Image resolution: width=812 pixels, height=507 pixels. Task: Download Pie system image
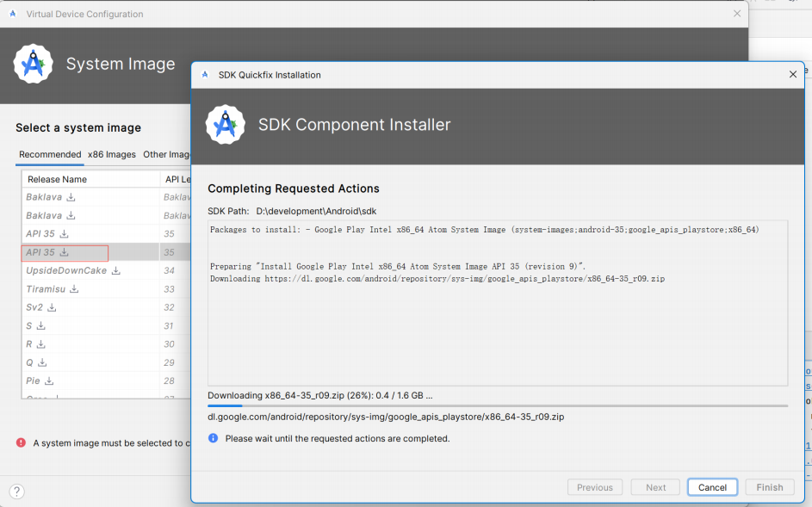[49, 380]
